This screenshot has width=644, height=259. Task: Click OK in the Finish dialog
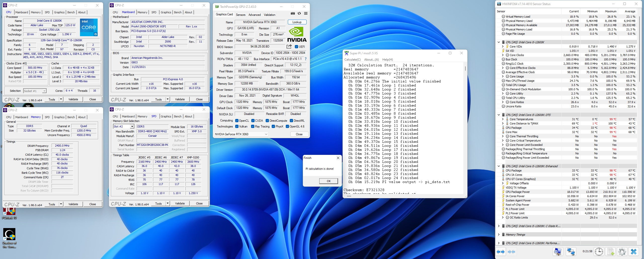[328, 181]
